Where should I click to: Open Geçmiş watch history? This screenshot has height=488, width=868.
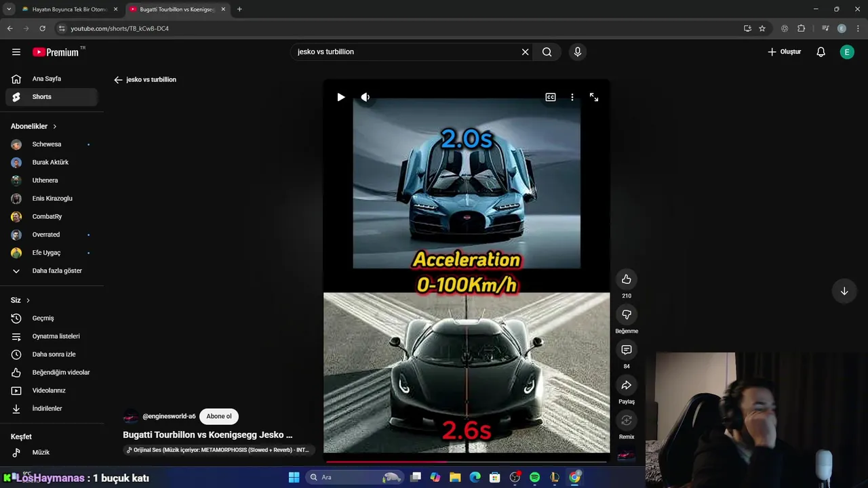(x=52, y=319)
